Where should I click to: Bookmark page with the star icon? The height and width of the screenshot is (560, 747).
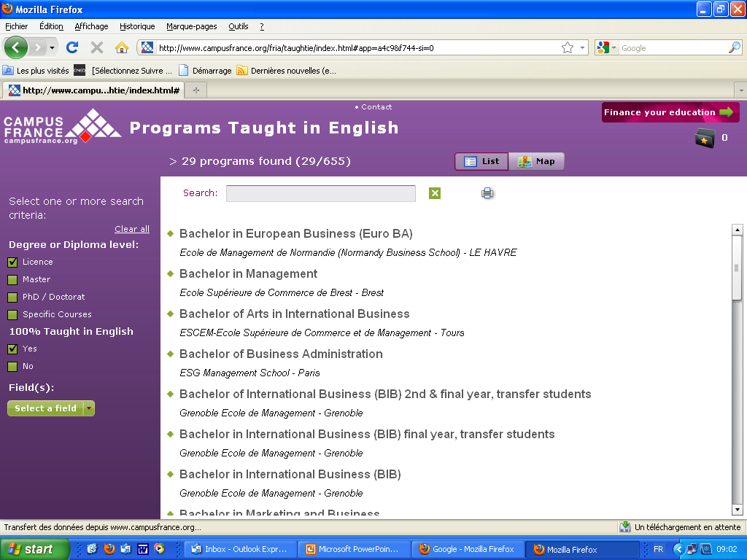pos(567,47)
